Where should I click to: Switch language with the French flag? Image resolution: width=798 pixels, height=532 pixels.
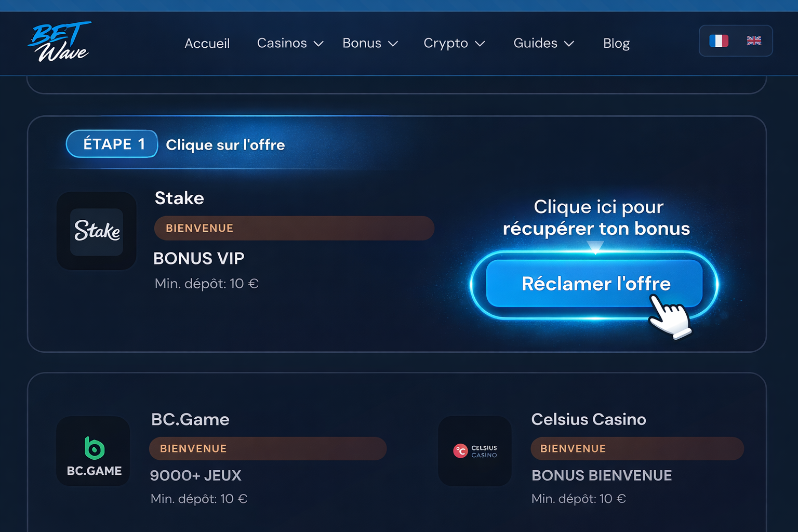[719, 41]
